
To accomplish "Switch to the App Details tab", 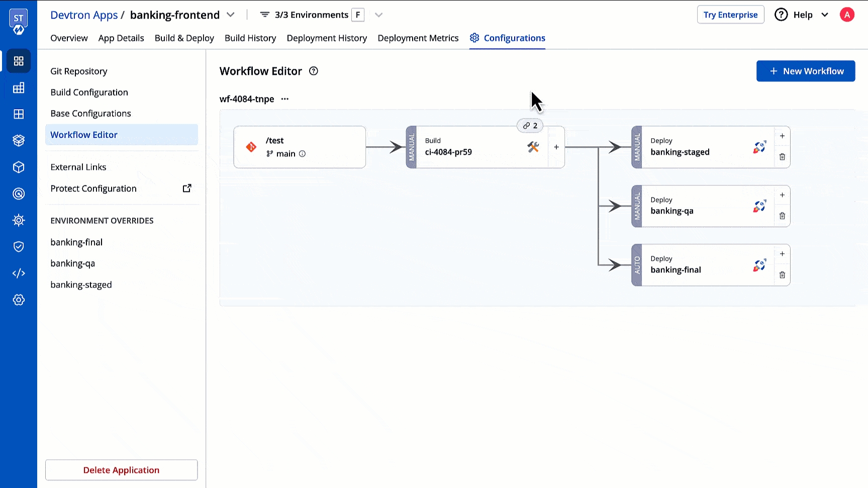I will tap(121, 38).
